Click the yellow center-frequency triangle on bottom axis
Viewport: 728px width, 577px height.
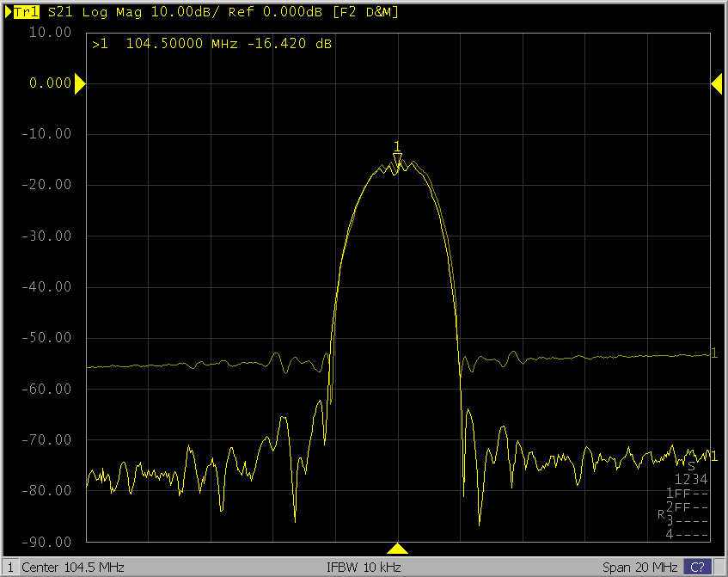pos(397,549)
